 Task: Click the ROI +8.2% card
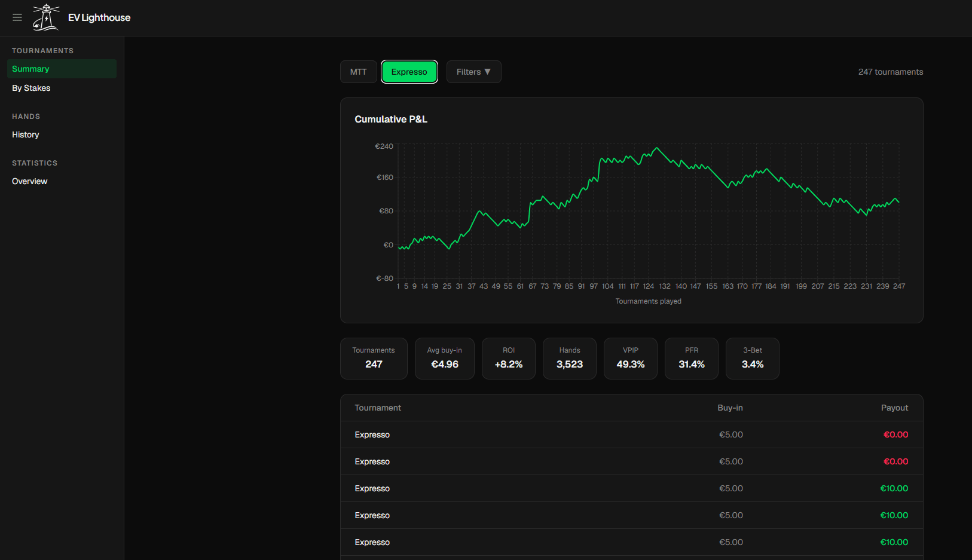pyautogui.click(x=509, y=359)
